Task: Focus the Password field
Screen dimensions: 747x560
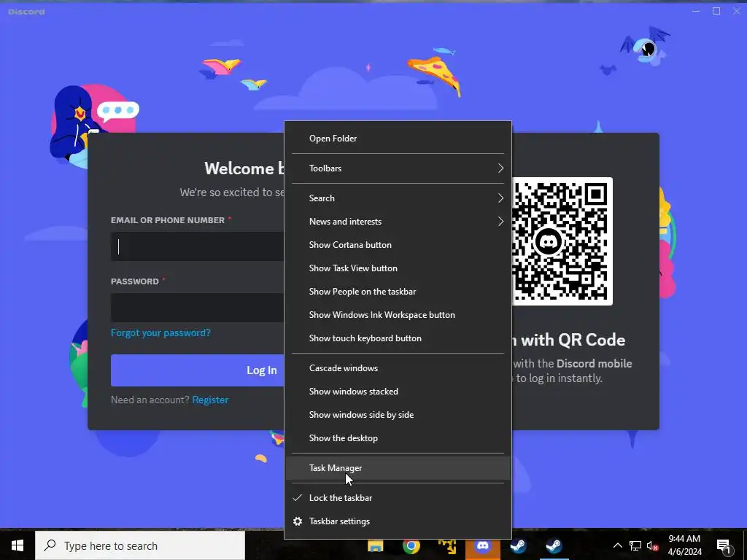Action: point(198,308)
